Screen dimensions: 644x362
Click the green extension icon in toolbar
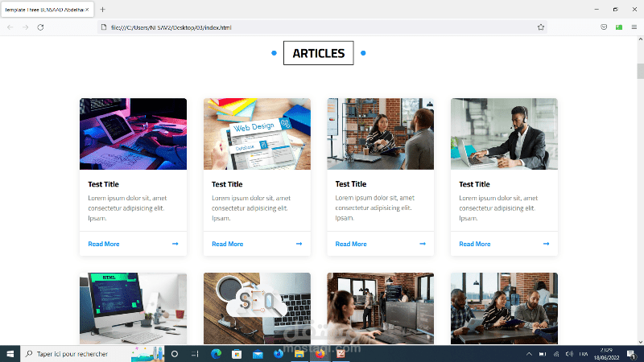click(619, 27)
